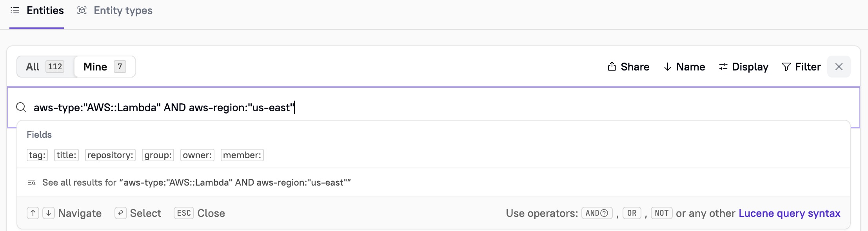Insert the repository: field suggestion
The height and width of the screenshot is (231, 868).
point(110,155)
